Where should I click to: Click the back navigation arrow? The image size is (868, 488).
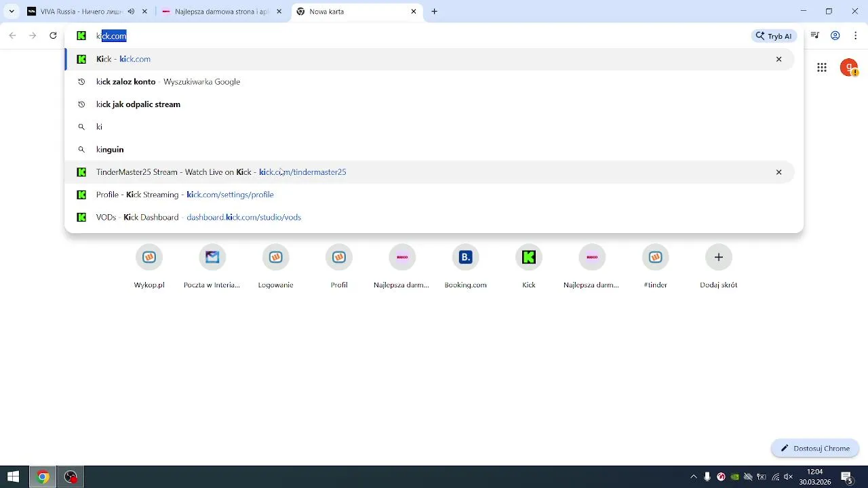(x=12, y=36)
